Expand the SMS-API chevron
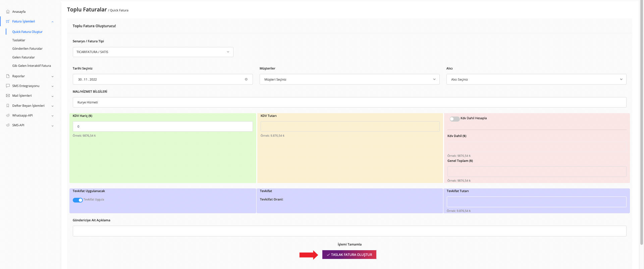The width and height of the screenshot is (644, 269). pos(53,126)
